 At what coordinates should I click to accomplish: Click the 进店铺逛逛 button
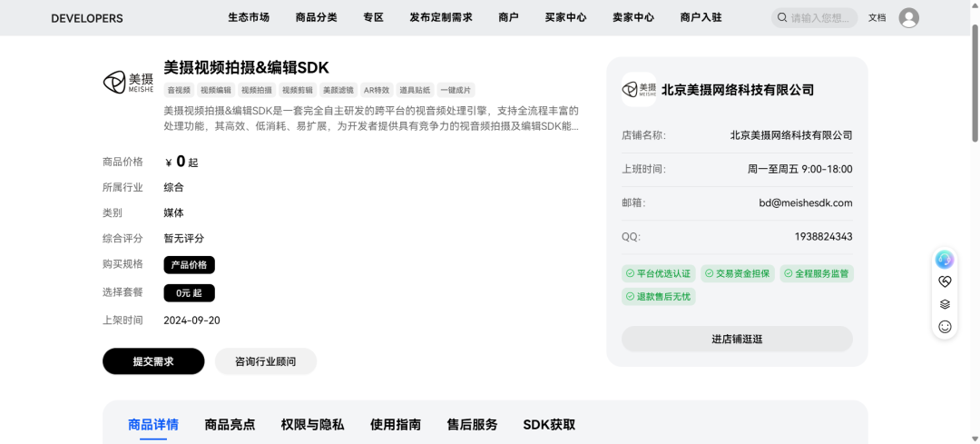click(x=737, y=339)
